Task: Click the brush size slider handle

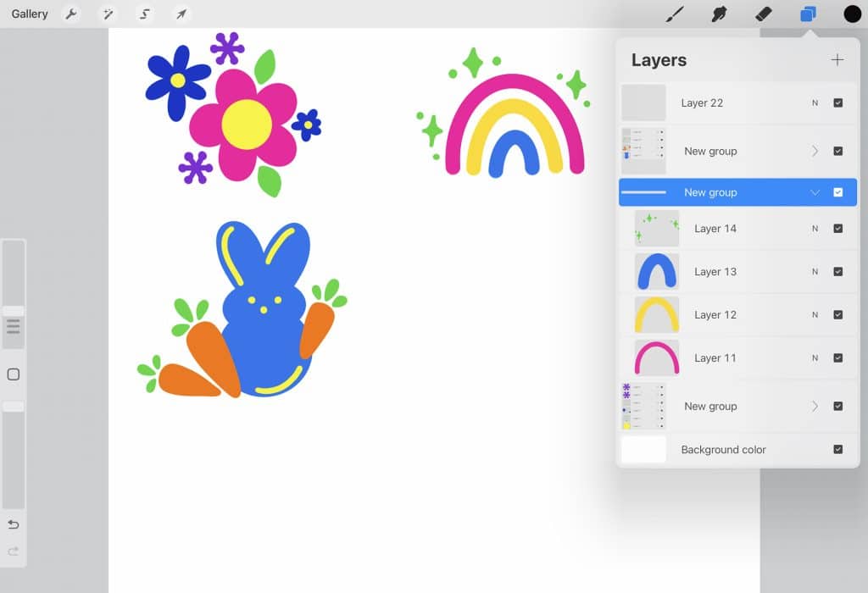Action: point(14,311)
